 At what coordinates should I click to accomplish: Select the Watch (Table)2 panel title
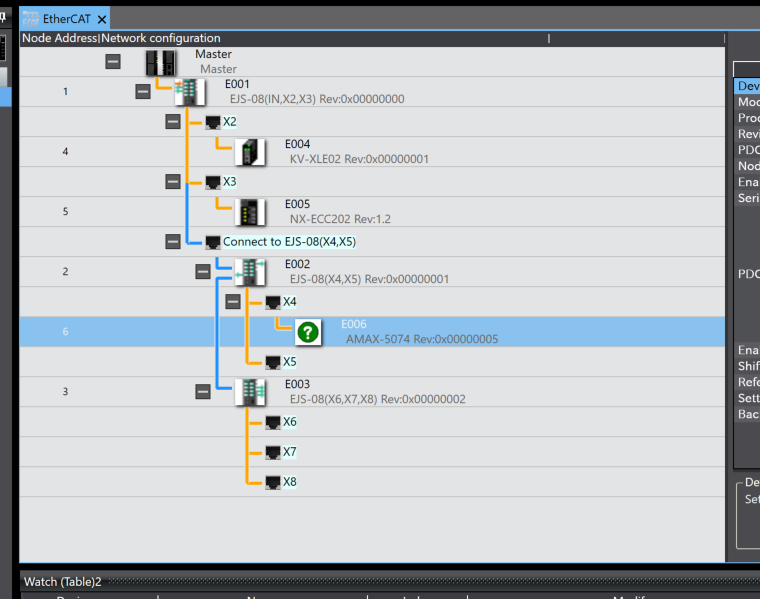point(62,582)
